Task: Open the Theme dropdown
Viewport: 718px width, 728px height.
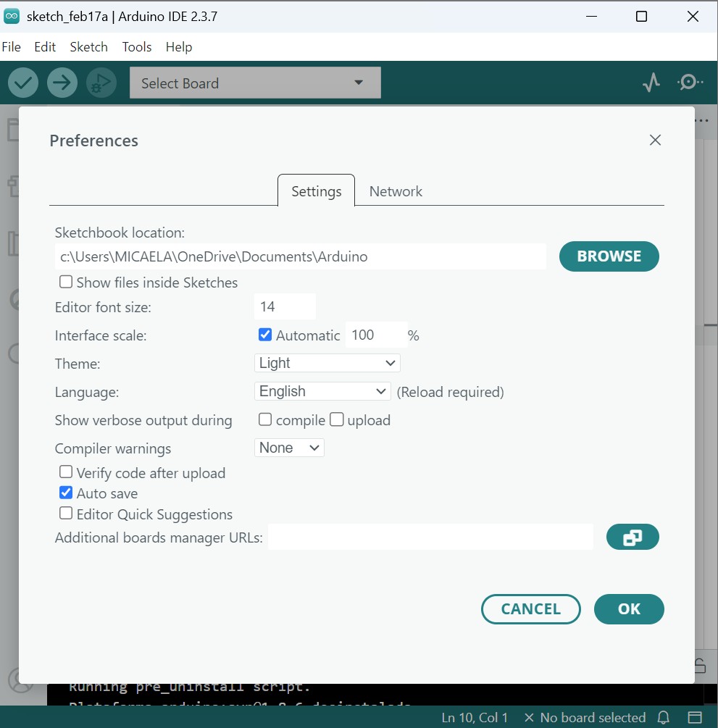Action: (x=327, y=363)
